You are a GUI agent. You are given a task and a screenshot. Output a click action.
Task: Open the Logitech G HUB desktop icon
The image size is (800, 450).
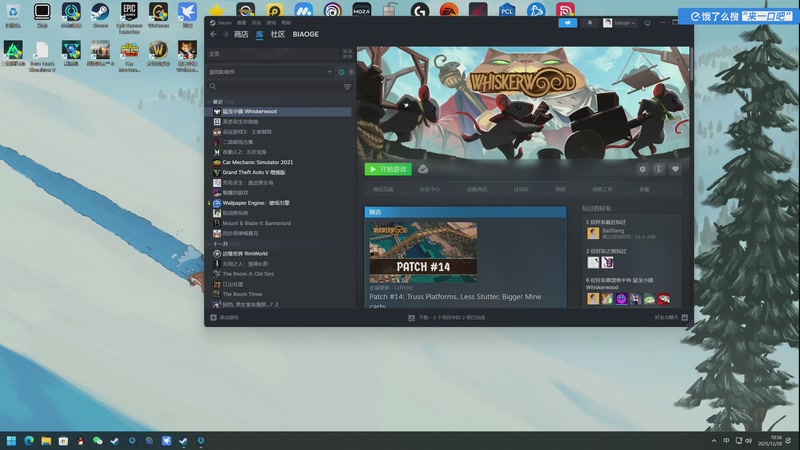419,10
